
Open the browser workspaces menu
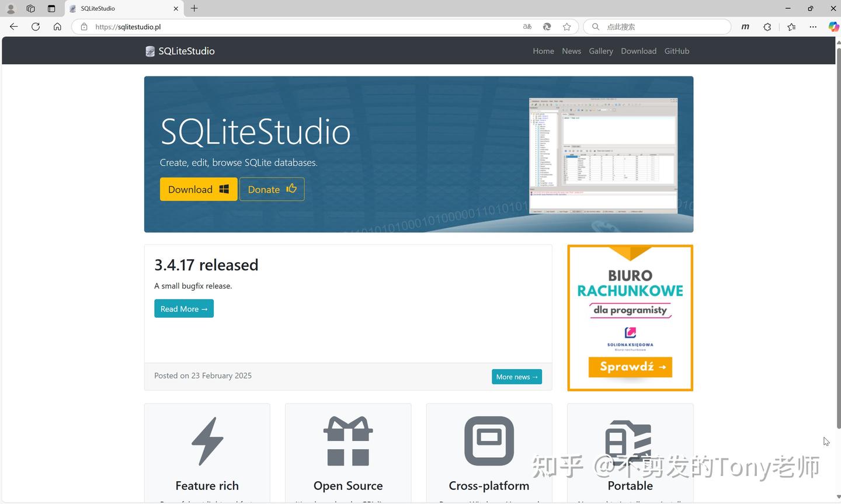30,8
